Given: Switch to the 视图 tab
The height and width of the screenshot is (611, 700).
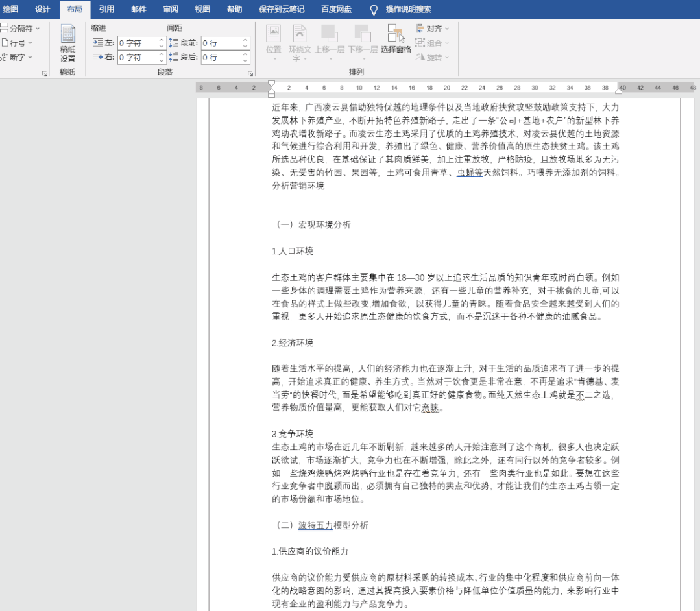Looking at the screenshot, I should pyautogui.click(x=202, y=9).
